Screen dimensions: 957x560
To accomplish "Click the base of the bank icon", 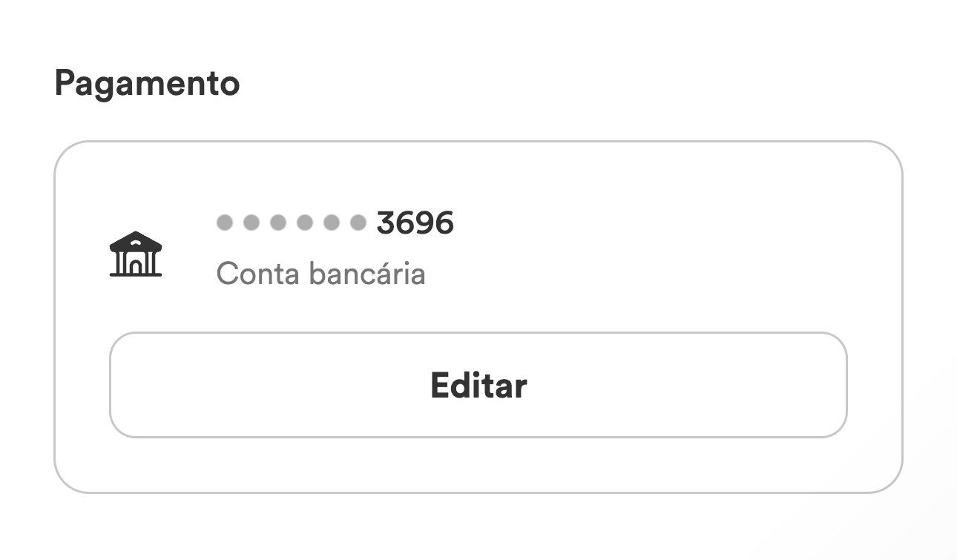I will pyautogui.click(x=136, y=275).
